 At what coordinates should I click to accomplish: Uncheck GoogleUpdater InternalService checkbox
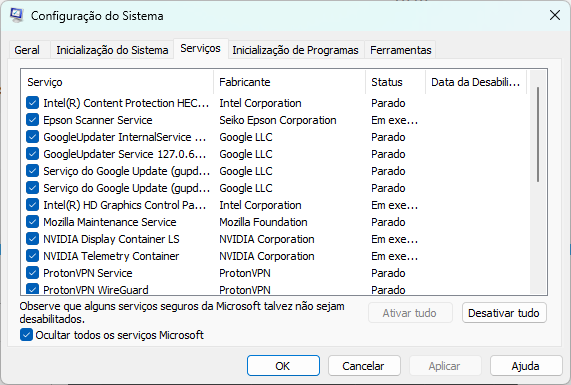point(32,137)
